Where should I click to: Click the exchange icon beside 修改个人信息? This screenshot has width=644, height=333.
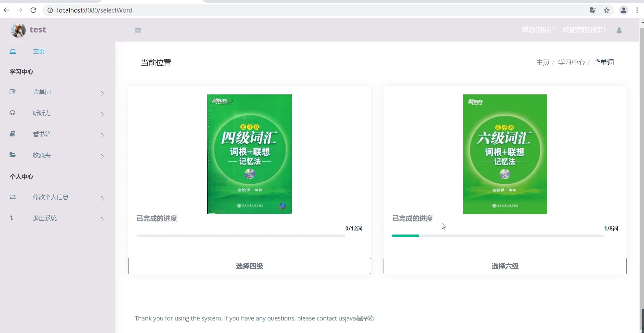13,197
